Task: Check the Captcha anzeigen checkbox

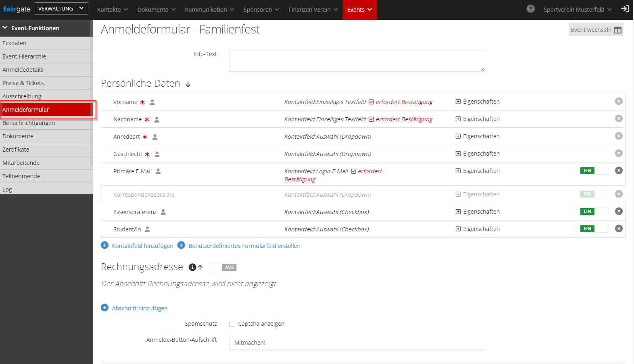Action: pos(232,324)
